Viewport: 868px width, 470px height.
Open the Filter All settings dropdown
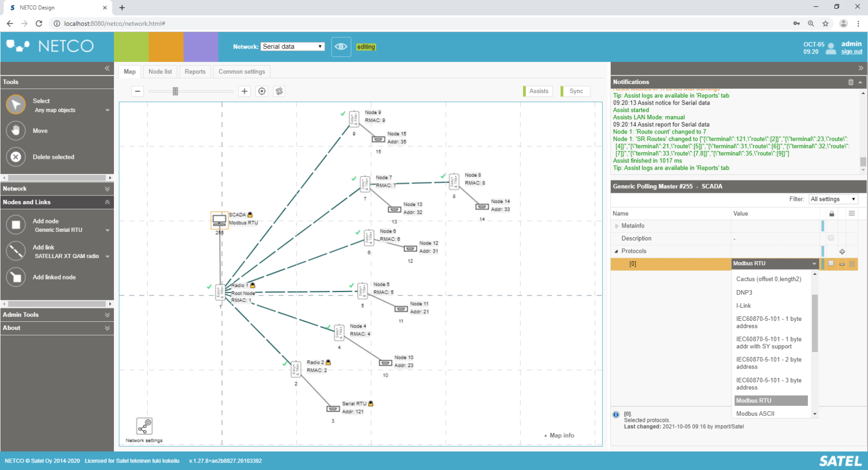833,199
